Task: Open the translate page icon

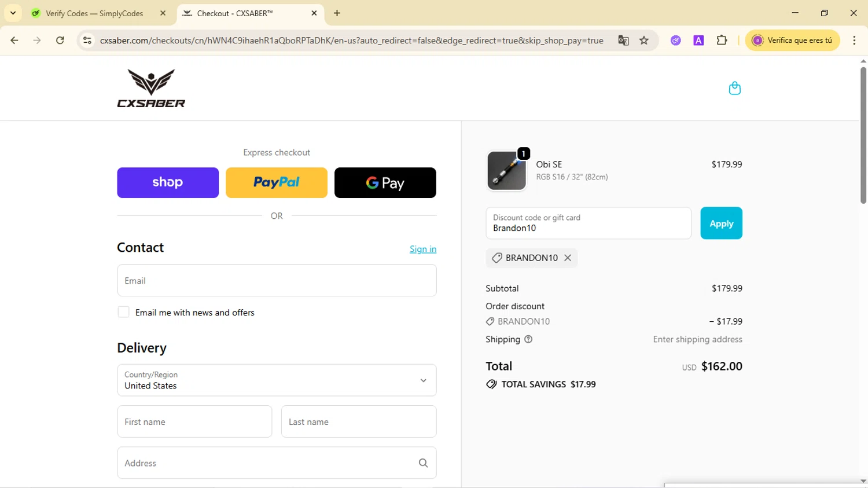Action: [x=623, y=41]
